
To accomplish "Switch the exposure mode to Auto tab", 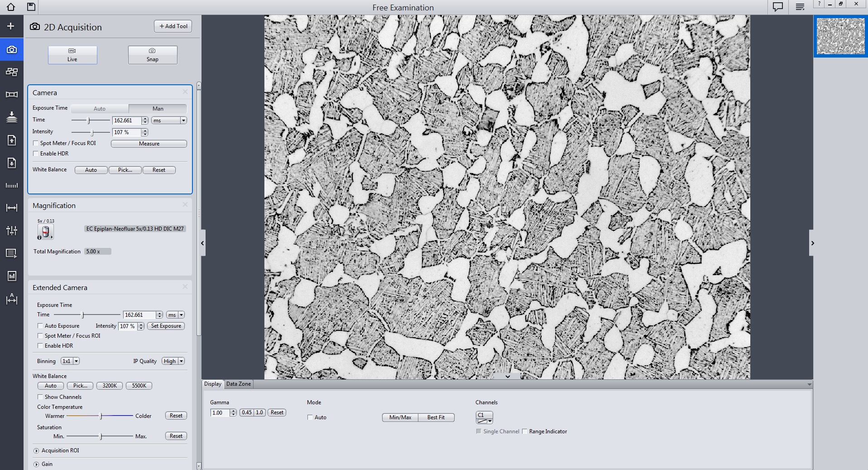I will tap(99, 108).
